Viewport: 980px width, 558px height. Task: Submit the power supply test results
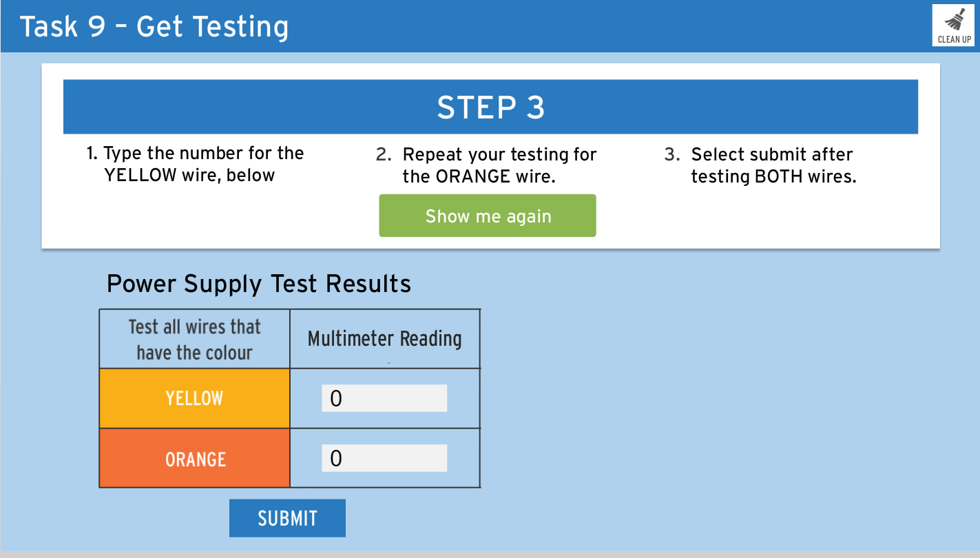coord(287,518)
